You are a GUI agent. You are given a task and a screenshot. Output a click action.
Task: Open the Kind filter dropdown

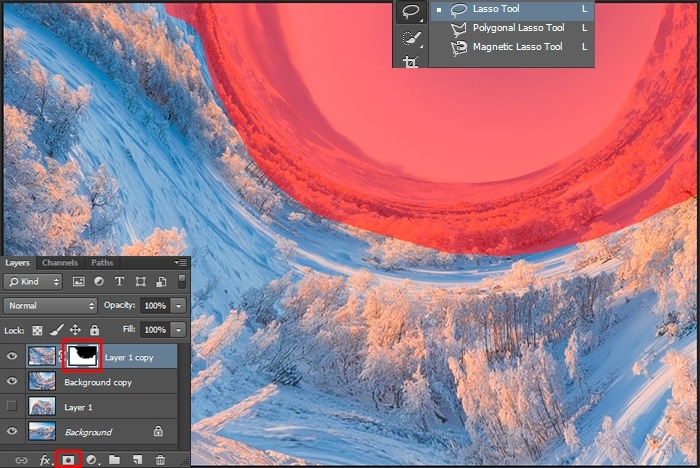[34, 282]
